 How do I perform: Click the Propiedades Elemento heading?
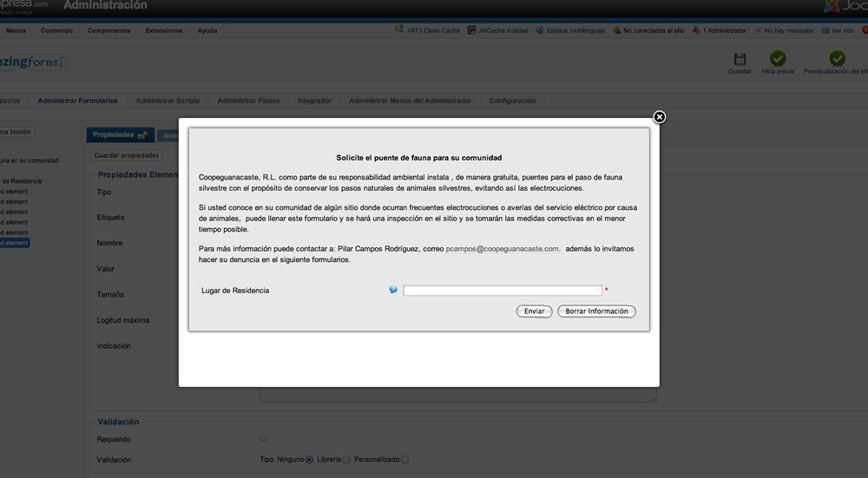coord(138,174)
